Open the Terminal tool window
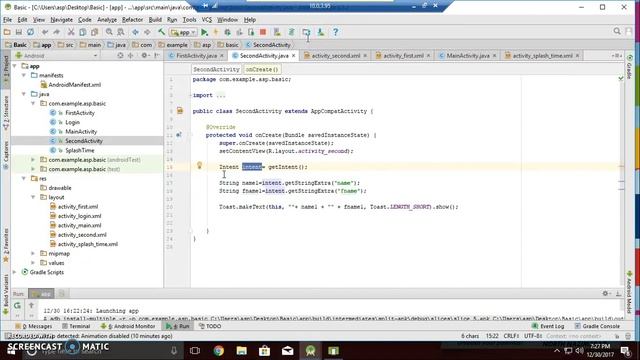The width and height of the screenshot is (640, 360). [x=76, y=326]
